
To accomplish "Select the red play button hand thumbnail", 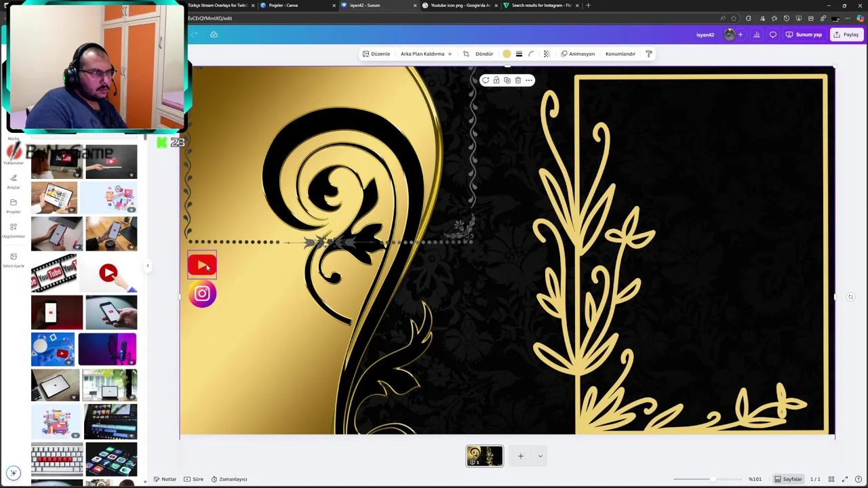I will 108,273.
